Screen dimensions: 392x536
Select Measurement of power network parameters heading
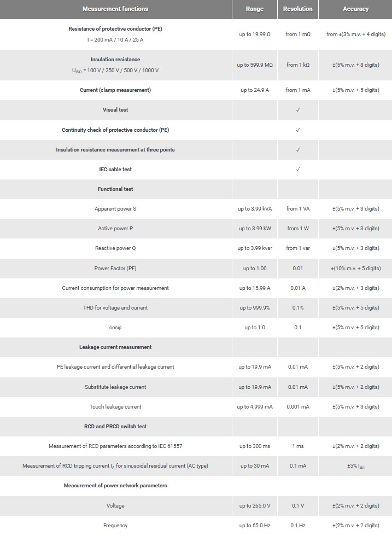coord(115,486)
